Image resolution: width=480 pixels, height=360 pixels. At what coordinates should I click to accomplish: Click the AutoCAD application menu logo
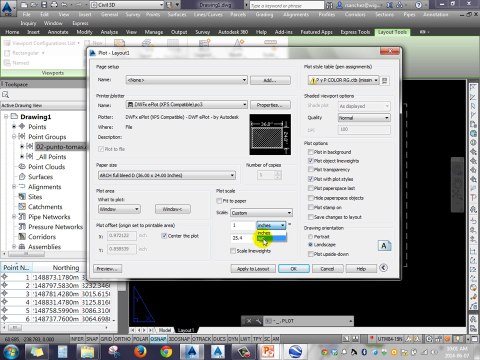[x=8, y=8]
